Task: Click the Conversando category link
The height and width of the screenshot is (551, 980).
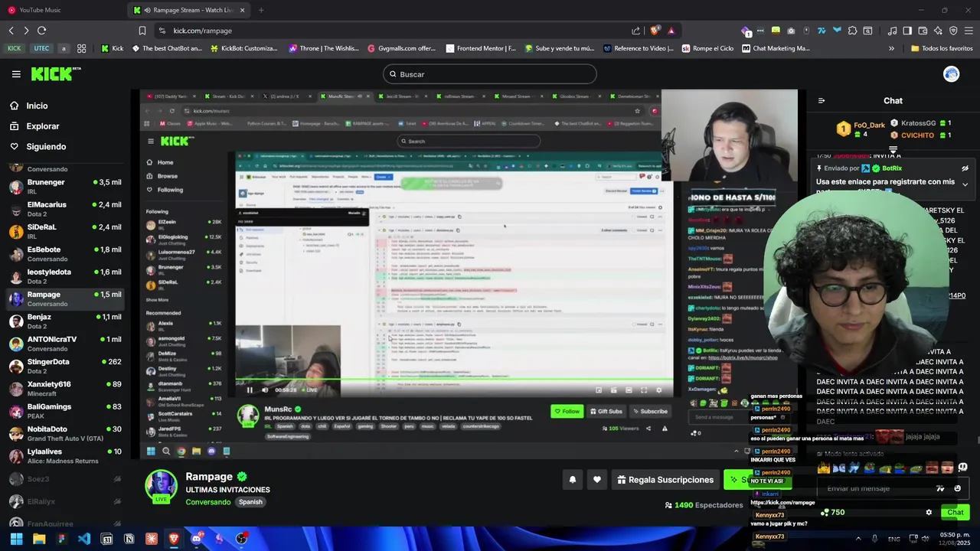Action: 207,502
